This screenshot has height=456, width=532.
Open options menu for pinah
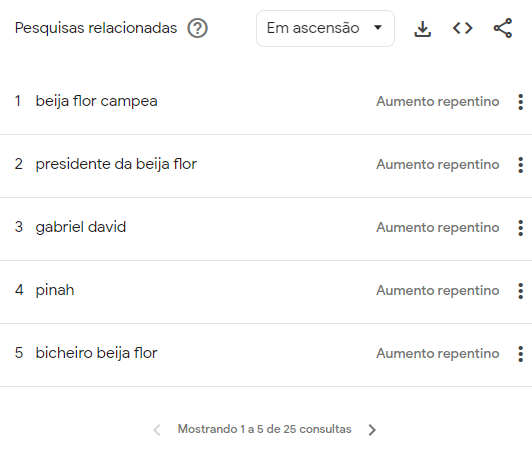tap(520, 291)
